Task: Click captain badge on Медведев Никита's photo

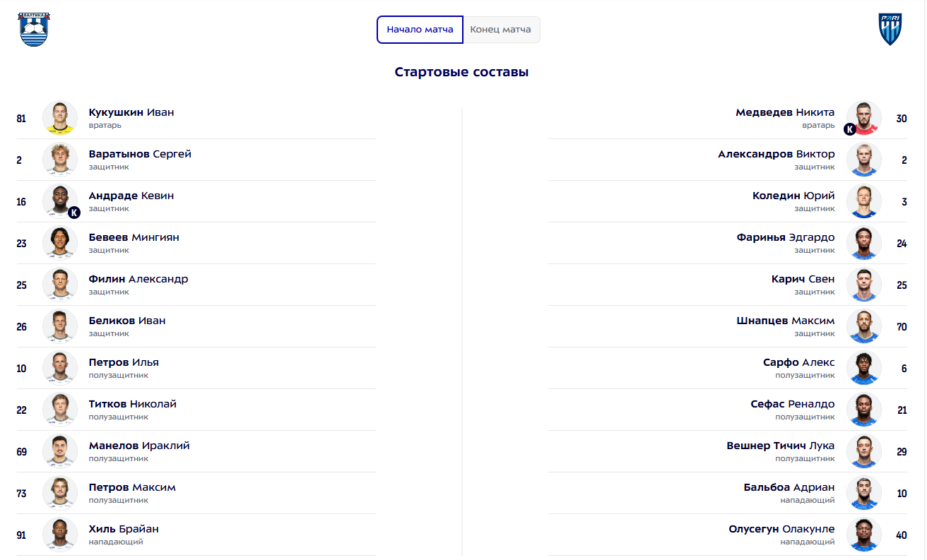Action: click(850, 129)
